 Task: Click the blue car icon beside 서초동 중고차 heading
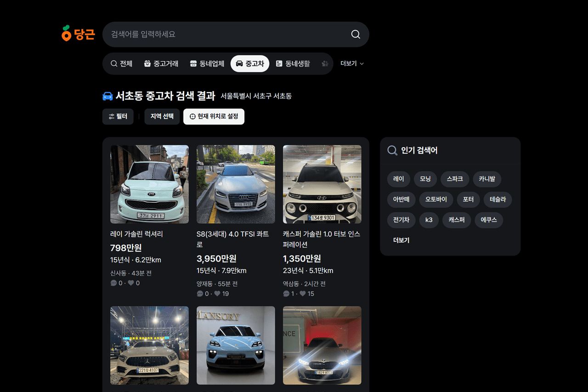coord(107,96)
